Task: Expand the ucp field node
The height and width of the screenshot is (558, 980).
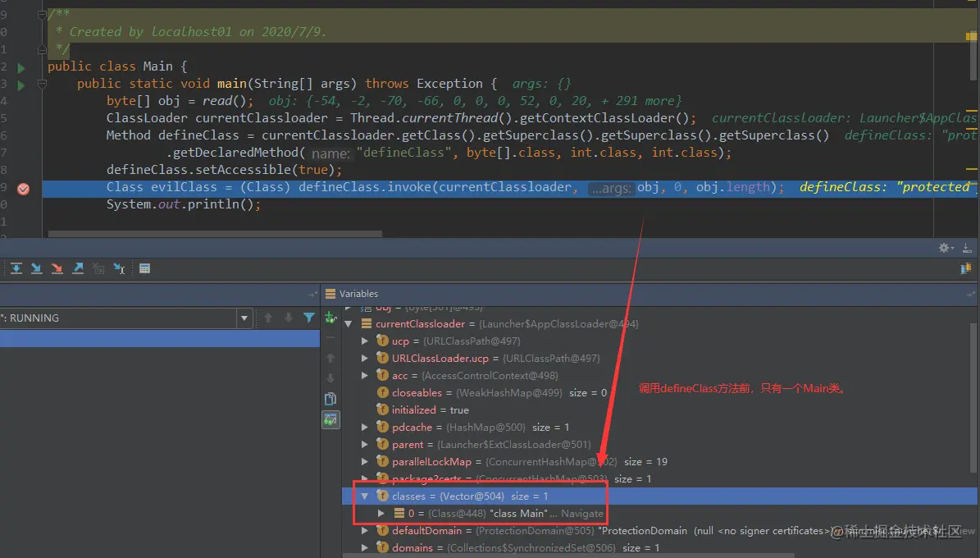Action: [364, 341]
